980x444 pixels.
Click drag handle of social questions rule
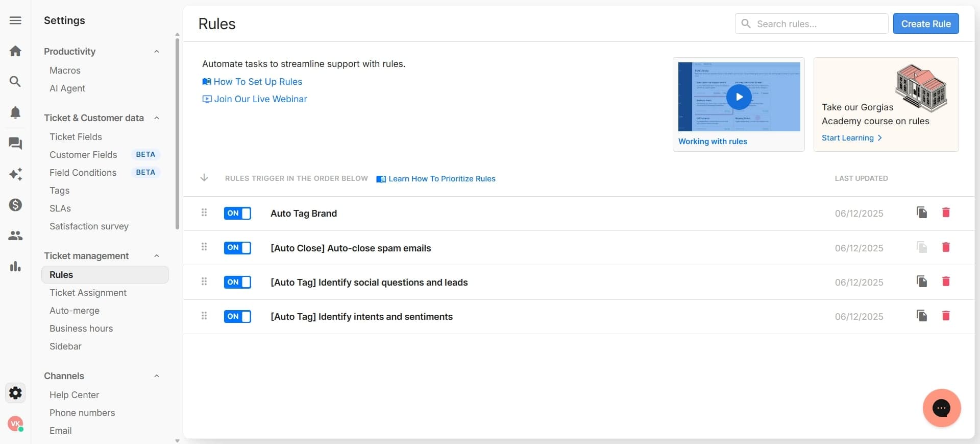coord(204,282)
